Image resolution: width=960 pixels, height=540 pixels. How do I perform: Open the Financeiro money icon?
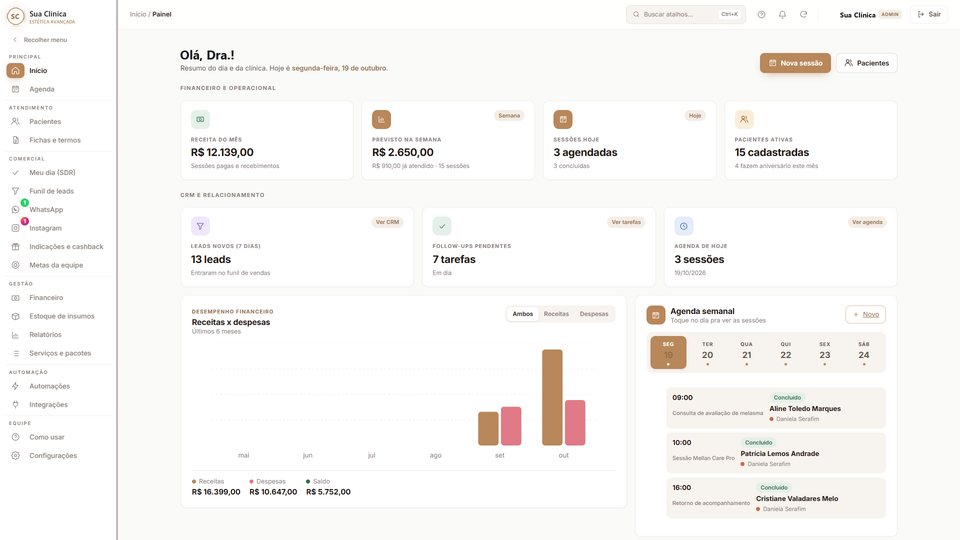[x=15, y=298]
